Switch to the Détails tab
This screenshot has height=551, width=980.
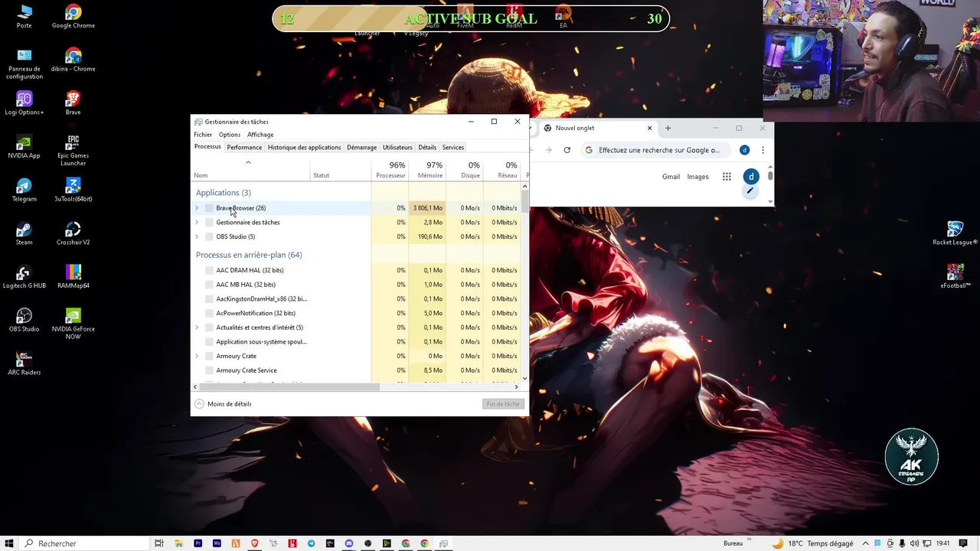pyautogui.click(x=427, y=148)
